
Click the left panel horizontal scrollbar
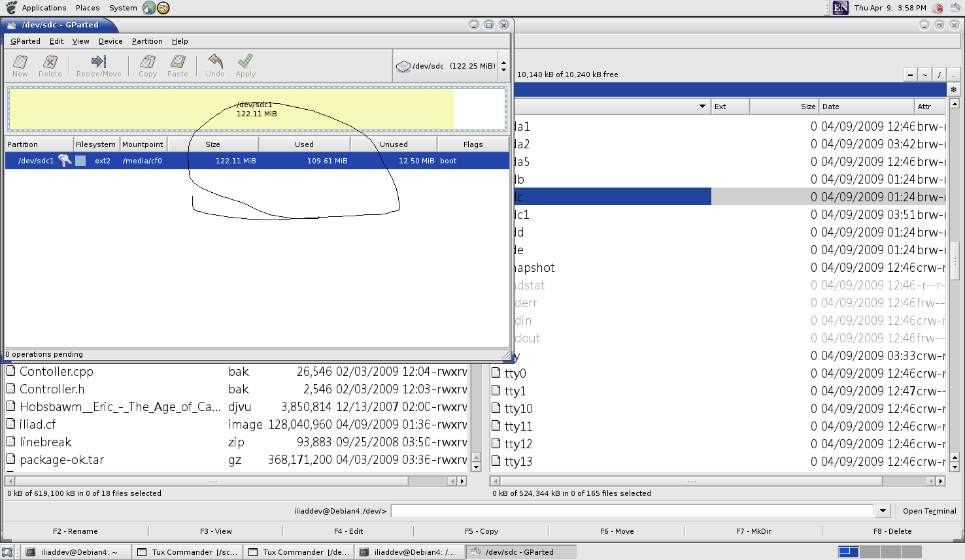click(235, 481)
